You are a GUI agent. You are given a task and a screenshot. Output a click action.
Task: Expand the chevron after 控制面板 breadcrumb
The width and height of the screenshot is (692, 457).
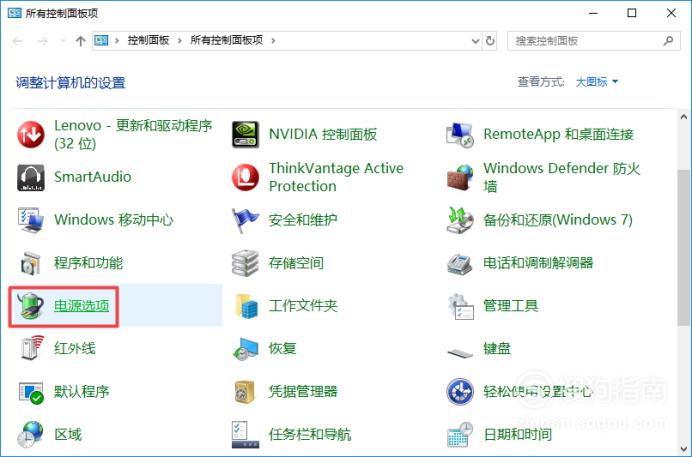coord(180,41)
